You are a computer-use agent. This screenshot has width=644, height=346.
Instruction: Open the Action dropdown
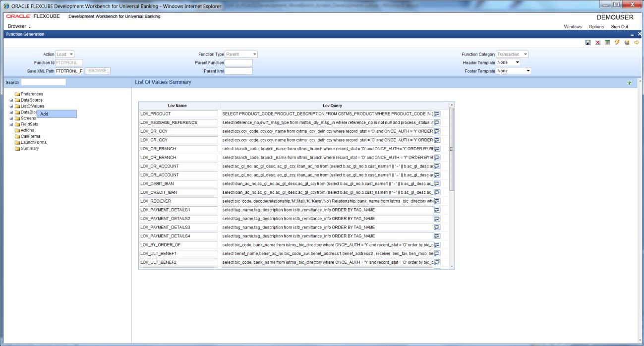click(65, 54)
